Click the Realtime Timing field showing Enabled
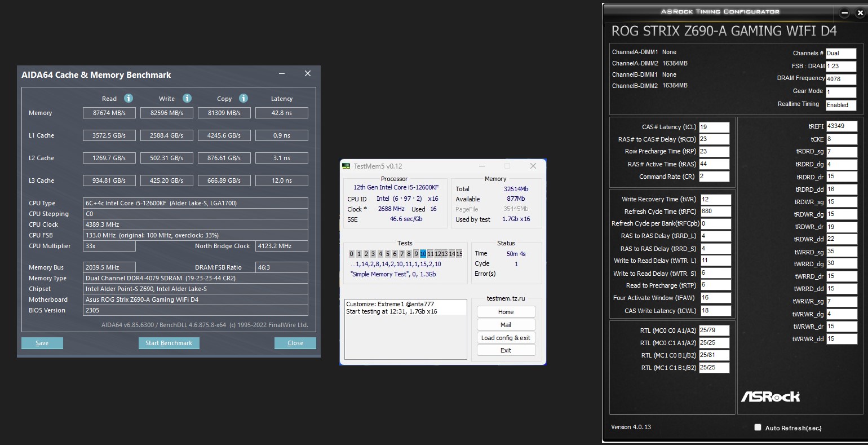Viewport: 868px width, 445px height. pyautogui.click(x=841, y=105)
